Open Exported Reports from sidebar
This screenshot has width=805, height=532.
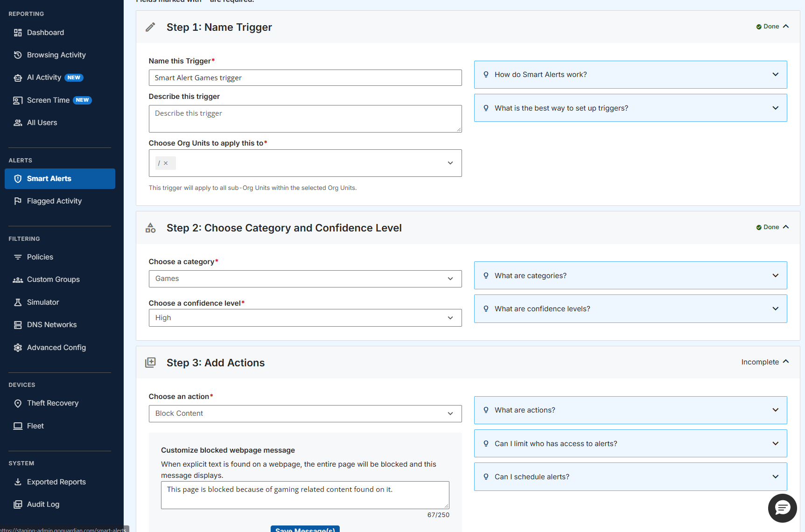coord(56,482)
